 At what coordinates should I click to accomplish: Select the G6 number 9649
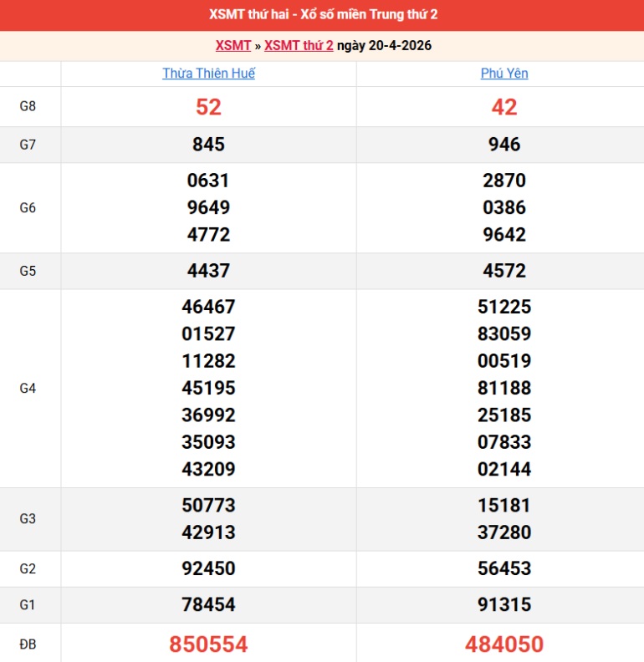tap(208, 207)
